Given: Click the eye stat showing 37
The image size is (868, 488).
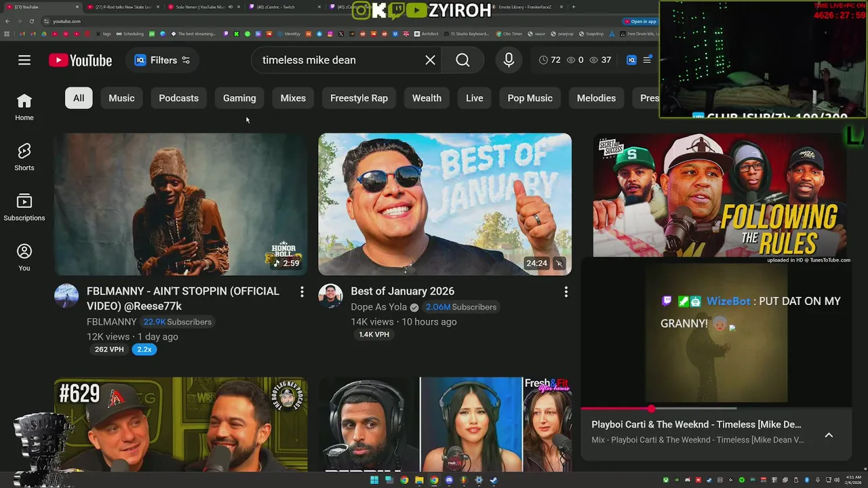Looking at the screenshot, I should [x=600, y=60].
